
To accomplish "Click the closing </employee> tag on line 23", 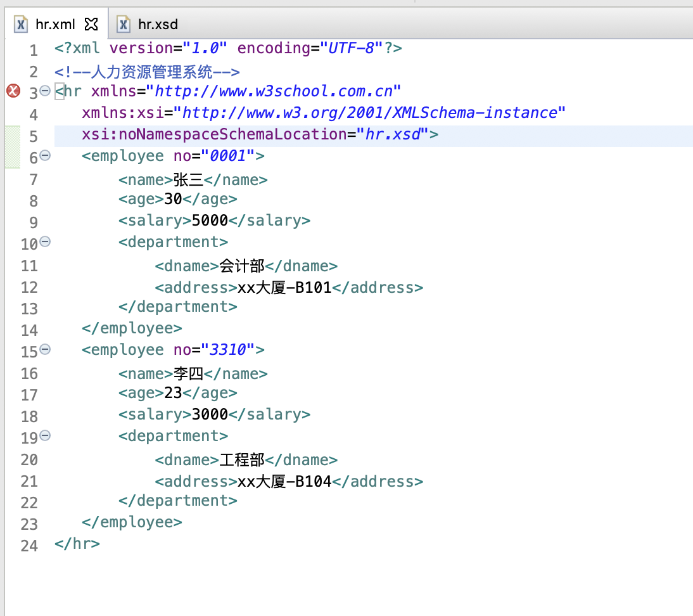I will (132, 522).
